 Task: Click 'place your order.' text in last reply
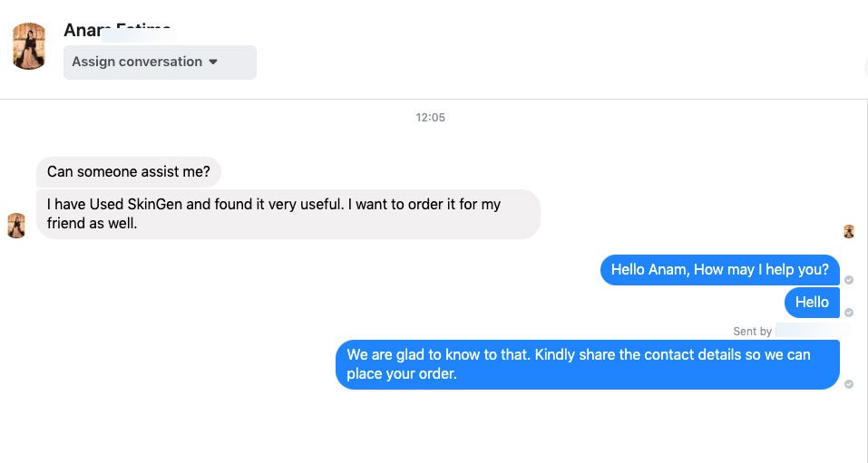coord(402,373)
